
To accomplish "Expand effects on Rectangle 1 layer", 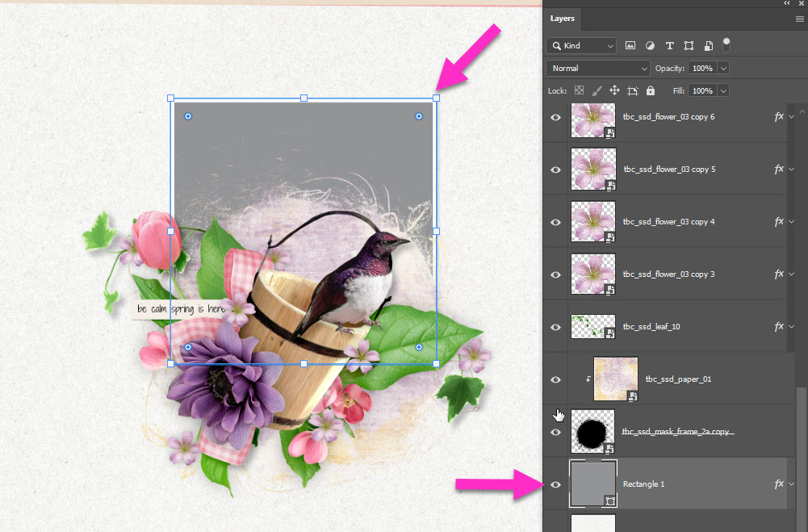I will pos(792,484).
